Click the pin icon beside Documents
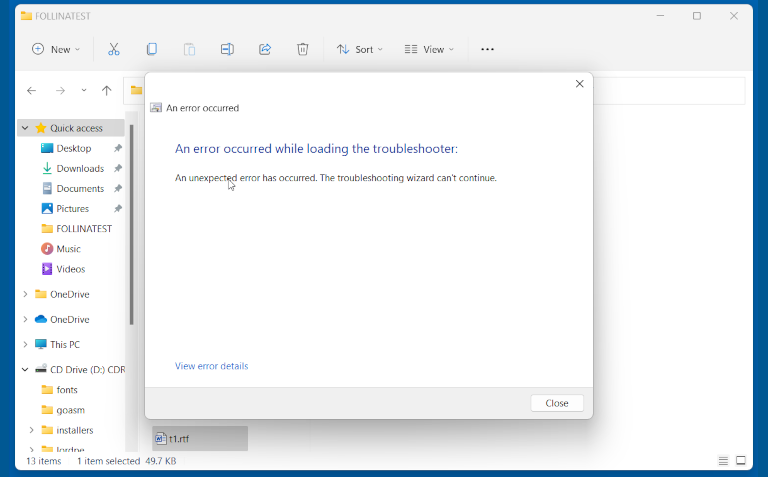 tap(118, 188)
